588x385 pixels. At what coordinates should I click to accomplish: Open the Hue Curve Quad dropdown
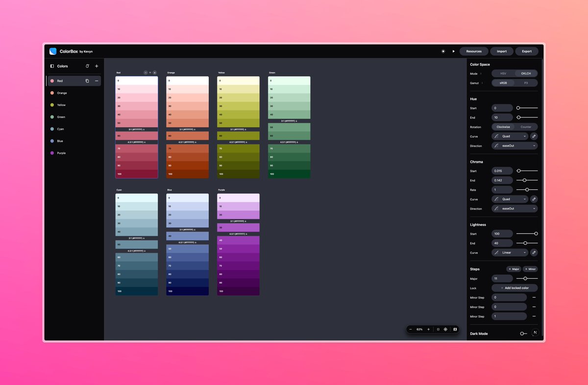(x=510, y=136)
